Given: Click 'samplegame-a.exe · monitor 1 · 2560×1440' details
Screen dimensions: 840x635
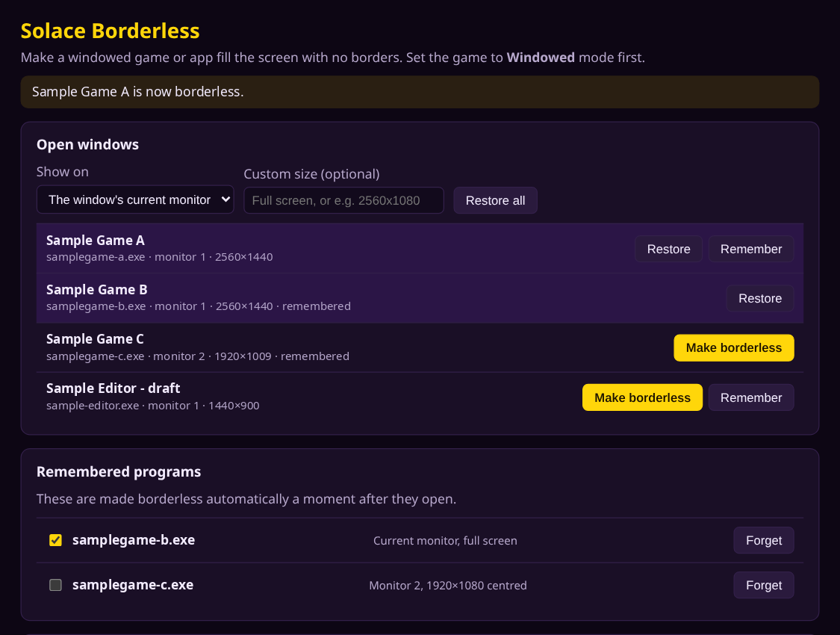Looking at the screenshot, I should coord(160,257).
